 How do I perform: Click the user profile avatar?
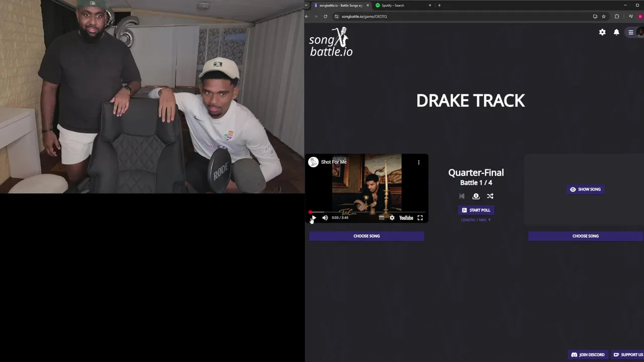[640, 32]
